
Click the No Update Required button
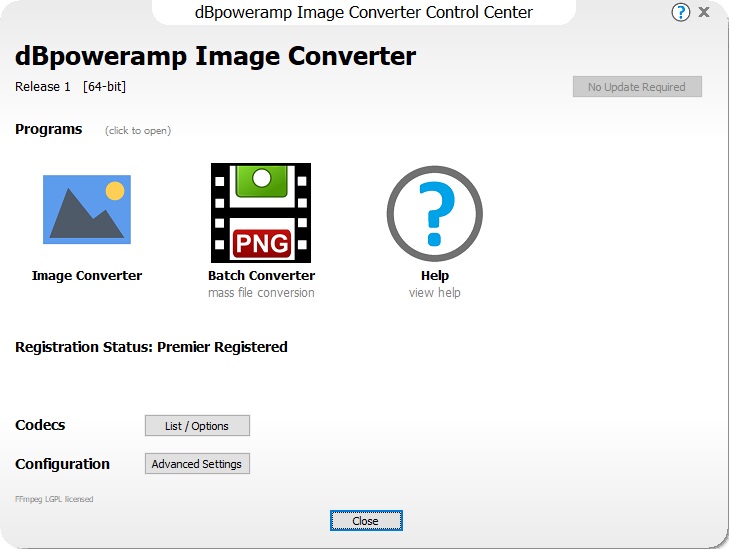pyautogui.click(x=637, y=87)
